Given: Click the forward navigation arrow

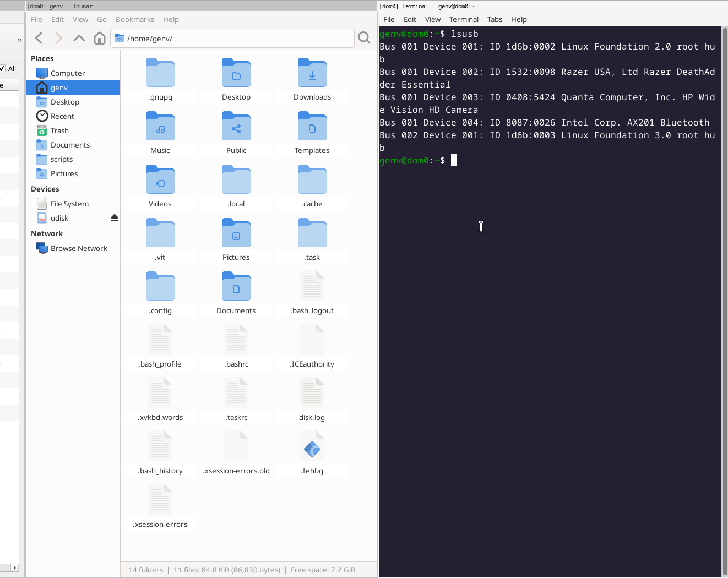Looking at the screenshot, I should pyautogui.click(x=59, y=38).
